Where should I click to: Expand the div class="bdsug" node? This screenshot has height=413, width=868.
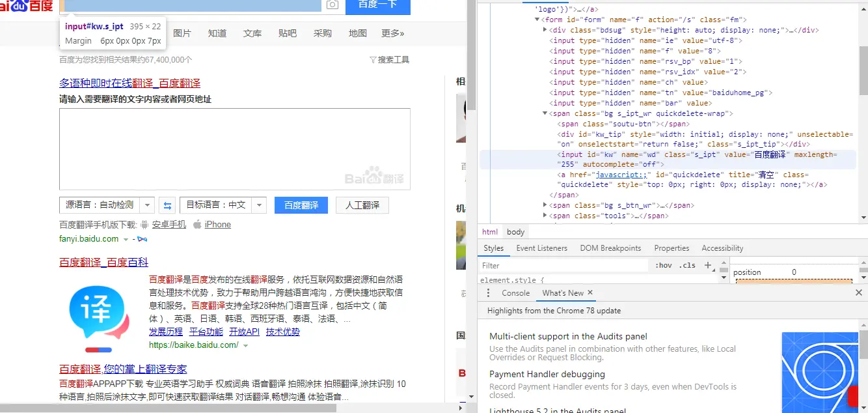[x=545, y=31]
